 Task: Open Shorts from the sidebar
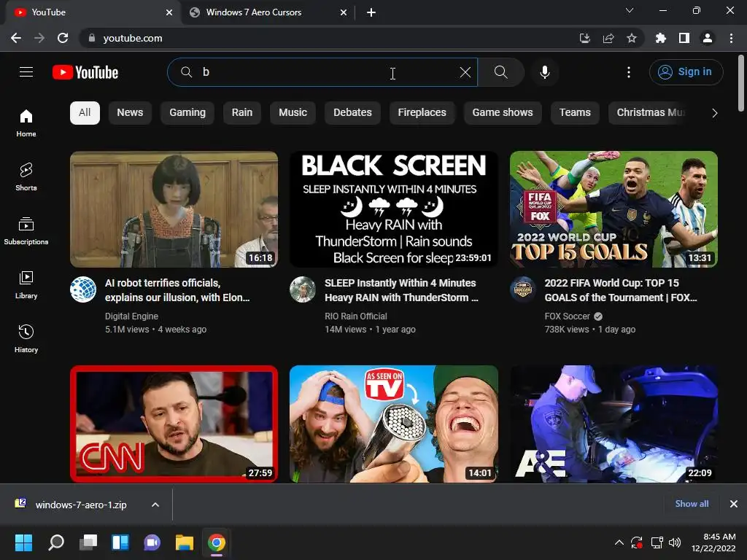[x=26, y=176]
